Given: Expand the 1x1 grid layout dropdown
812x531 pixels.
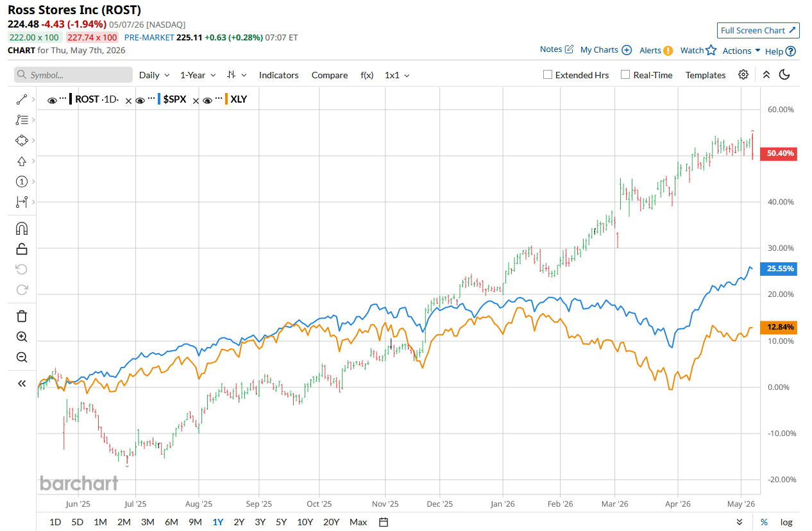Looking at the screenshot, I should (396, 75).
